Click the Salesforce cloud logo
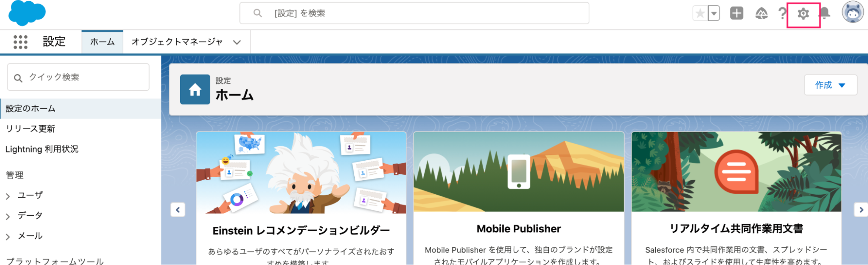The height and width of the screenshot is (265, 868). pos(27,13)
